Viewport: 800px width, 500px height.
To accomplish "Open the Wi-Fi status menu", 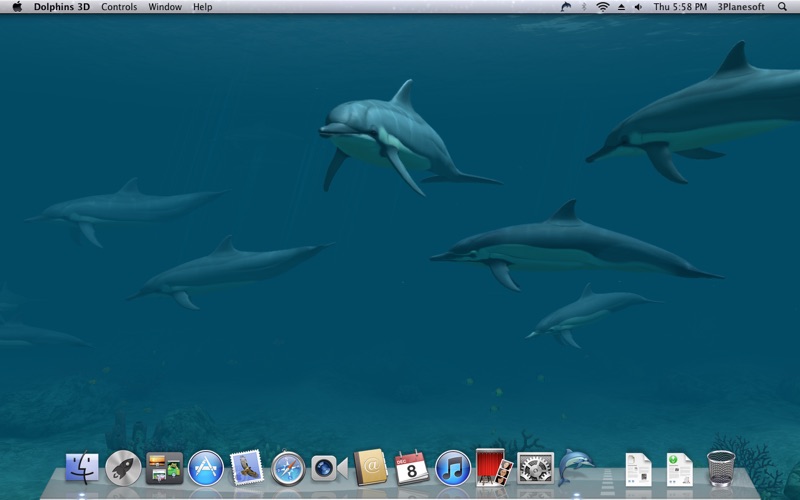I will click(603, 7).
